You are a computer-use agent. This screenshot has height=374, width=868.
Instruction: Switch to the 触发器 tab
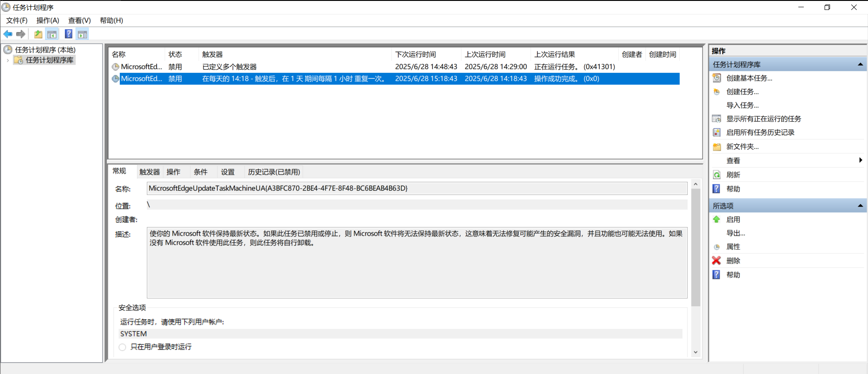(x=150, y=172)
